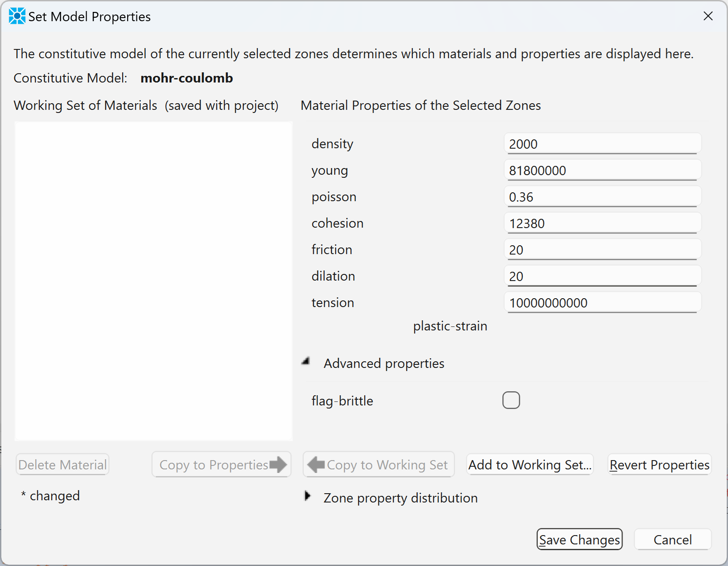Cancel the property changes
Viewport: 728px width, 566px height.
click(672, 540)
